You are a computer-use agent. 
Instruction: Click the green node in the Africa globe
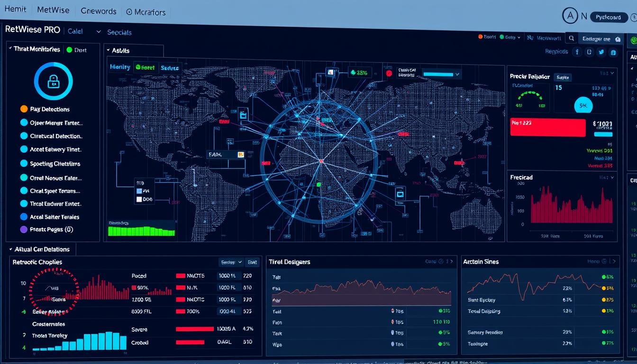319,184
